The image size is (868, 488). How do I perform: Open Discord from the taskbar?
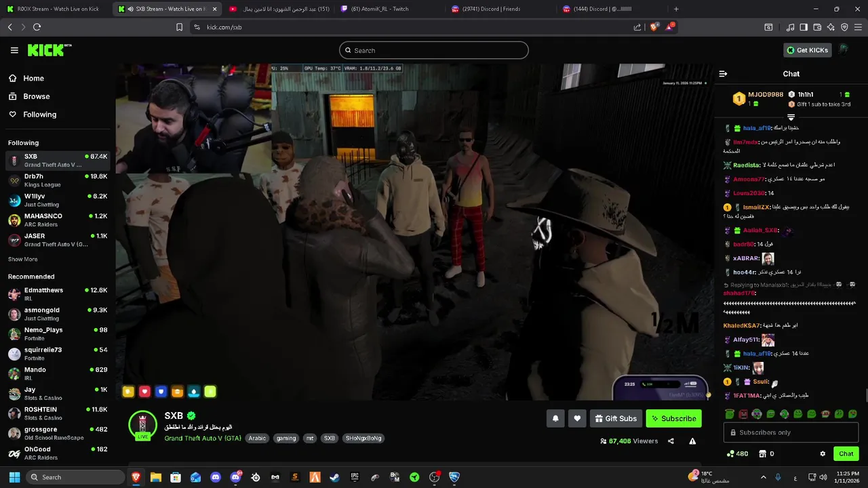tap(216, 477)
